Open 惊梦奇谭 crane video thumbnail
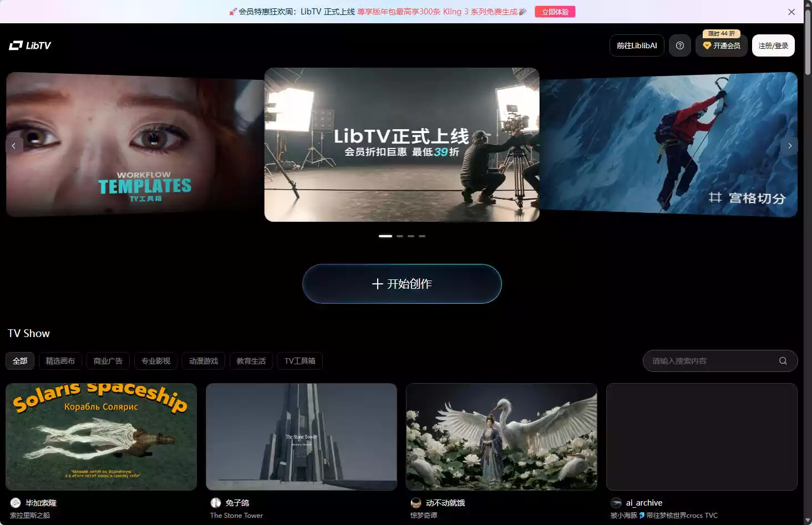Viewport: 812px width, 525px height. [502, 437]
